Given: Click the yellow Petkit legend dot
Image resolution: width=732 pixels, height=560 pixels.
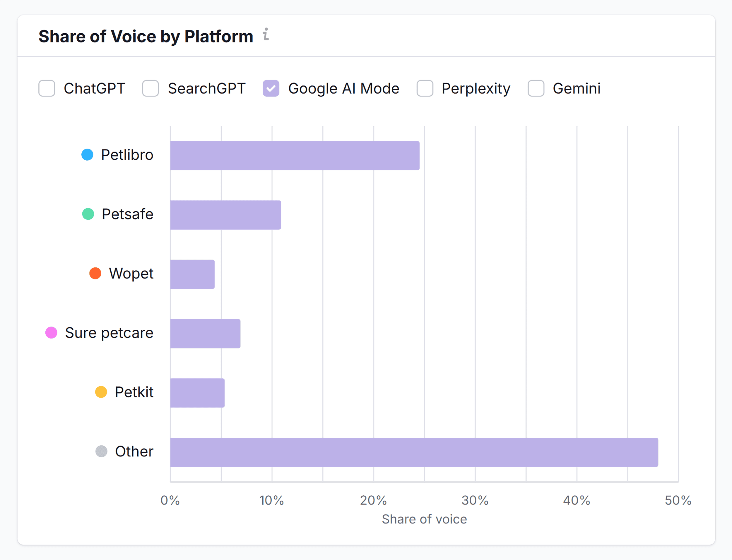Looking at the screenshot, I should [101, 392].
